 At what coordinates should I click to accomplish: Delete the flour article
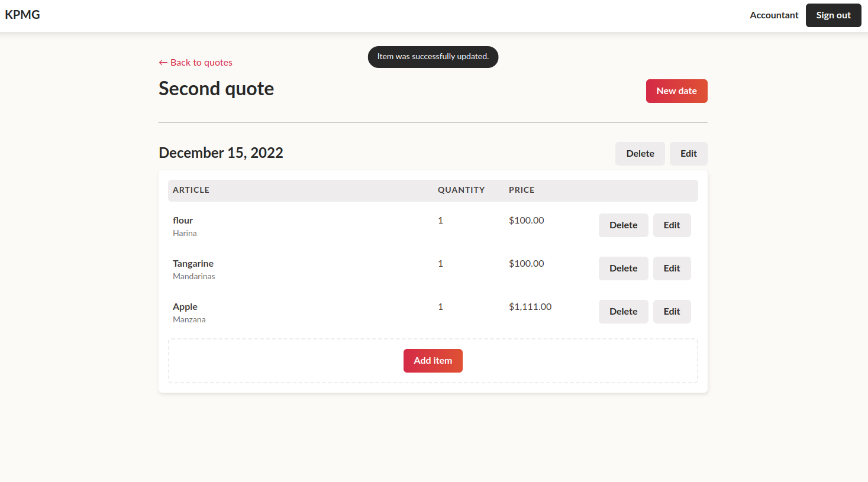click(x=623, y=225)
